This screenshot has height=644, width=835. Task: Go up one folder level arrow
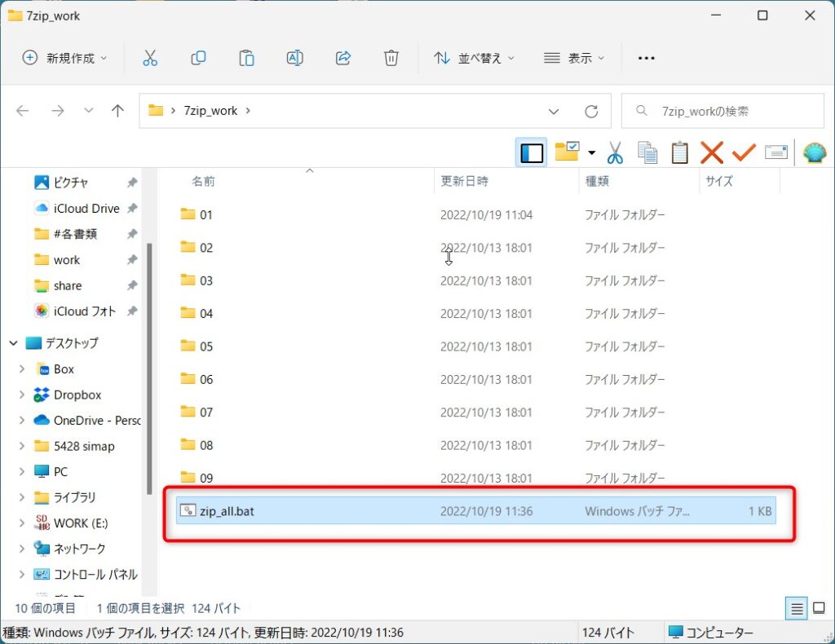click(x=117, y=111)
